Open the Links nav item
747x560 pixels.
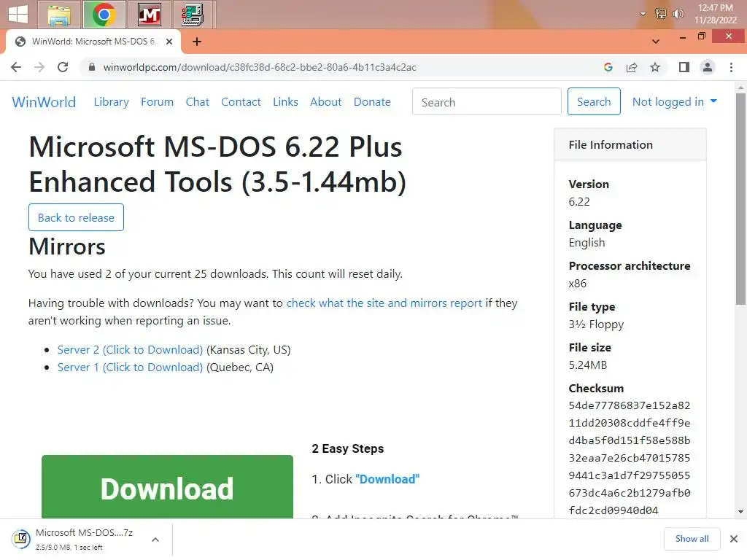tap(285, 102)
